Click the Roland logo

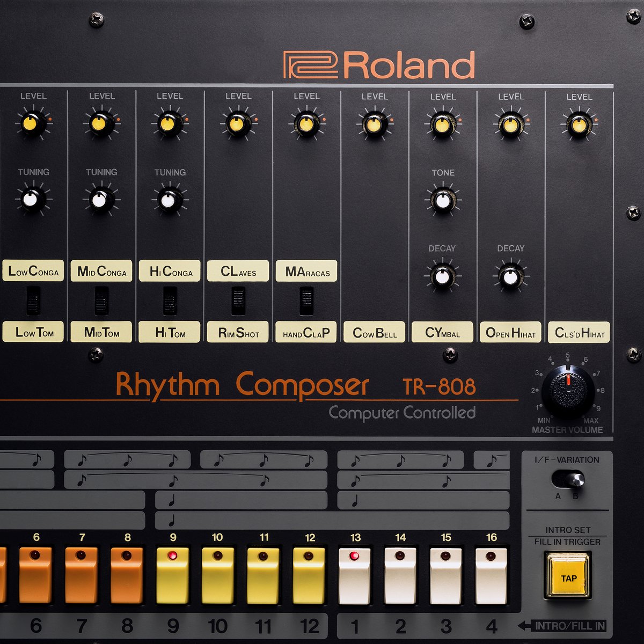[379, 65]
